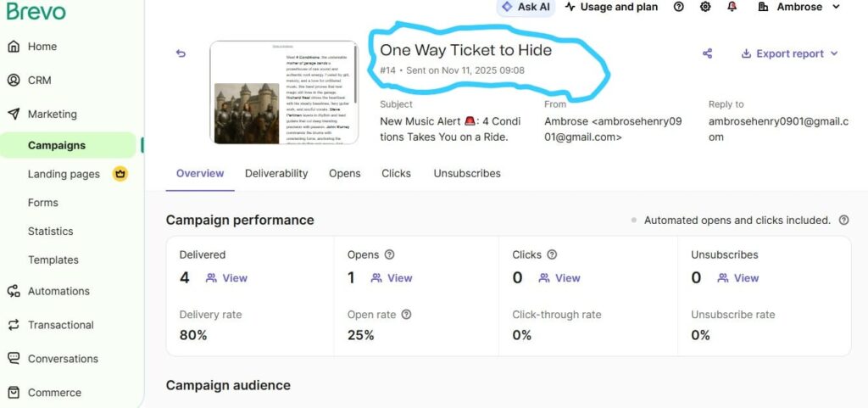Viewport: 868px width, 408px height.
Task: View contacts under Clicks
Action: click(559, 278)
